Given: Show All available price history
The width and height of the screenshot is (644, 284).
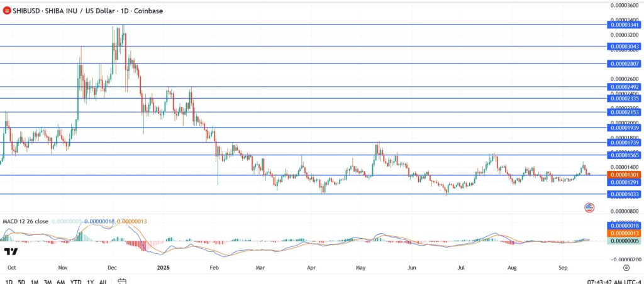Looking at the screenshot, I should tap(103, 281).
